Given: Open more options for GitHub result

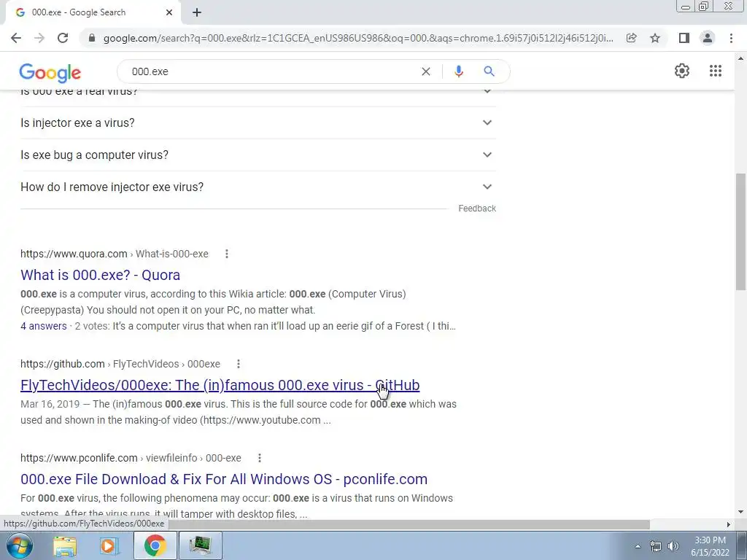Looking at the screenshot, I should tap(239, 364).
